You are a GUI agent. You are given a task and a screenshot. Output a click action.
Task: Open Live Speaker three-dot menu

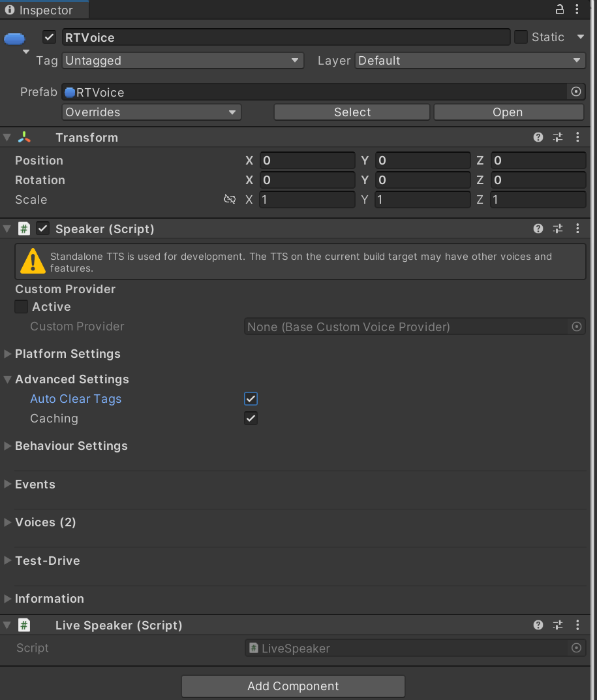[x=577, y=625]
